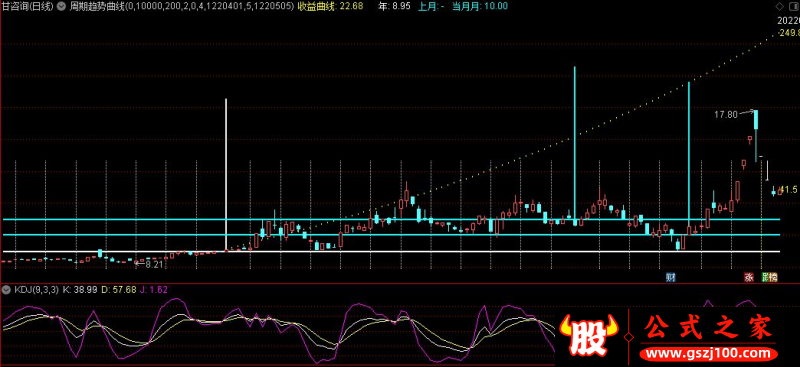
Task: Expand the main chart indicator dropdown arrow
Action: click(x=62, y=6)
